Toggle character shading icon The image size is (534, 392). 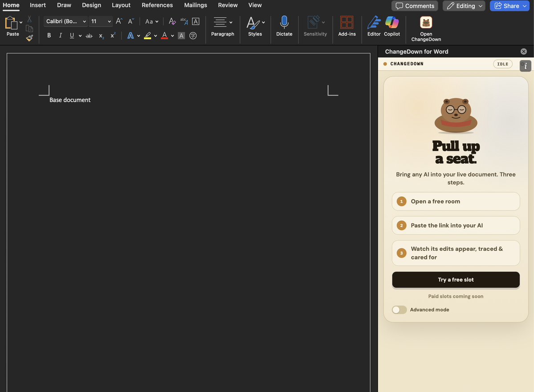(x=182, y=36)
